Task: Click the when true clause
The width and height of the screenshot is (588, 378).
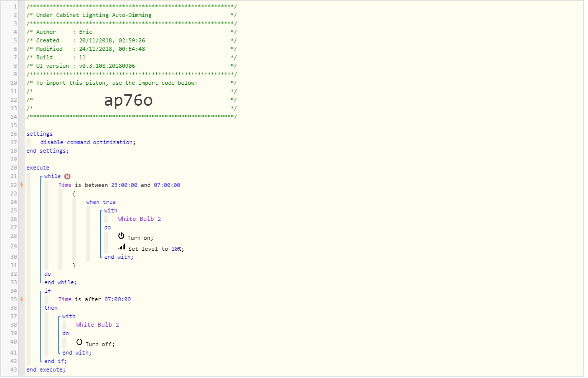Action: [x=101, y=202]
